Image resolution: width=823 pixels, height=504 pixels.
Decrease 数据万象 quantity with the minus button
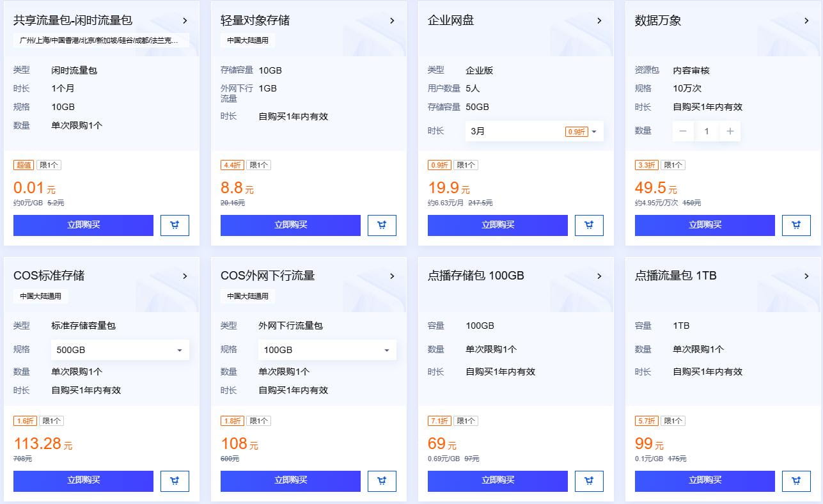tap(683, 131)
